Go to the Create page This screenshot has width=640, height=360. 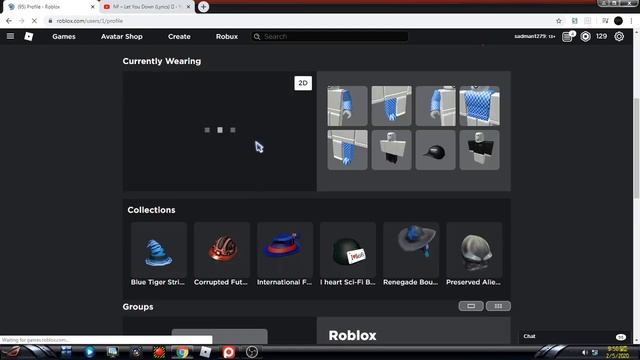tap(179, 36)
